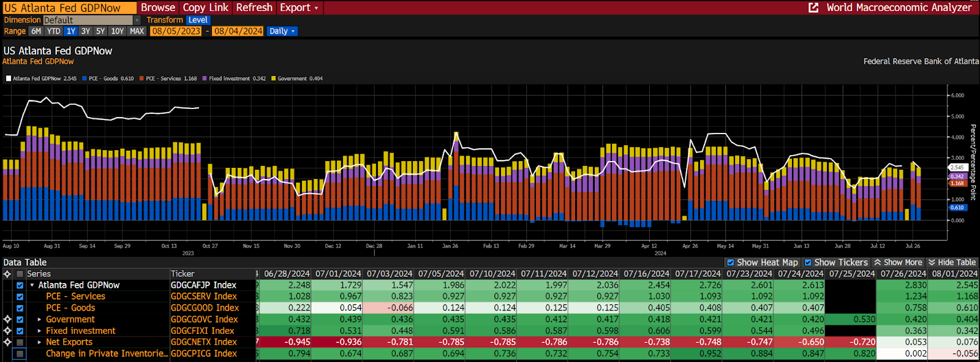The image size is (980, 362).
Task: Toggle the Show Heat Map checkbox
Action: tap(730, 262)
